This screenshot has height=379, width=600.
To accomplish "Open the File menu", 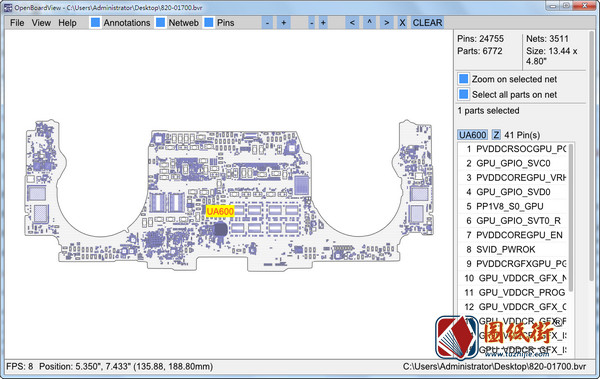I will tap(17, 23).
